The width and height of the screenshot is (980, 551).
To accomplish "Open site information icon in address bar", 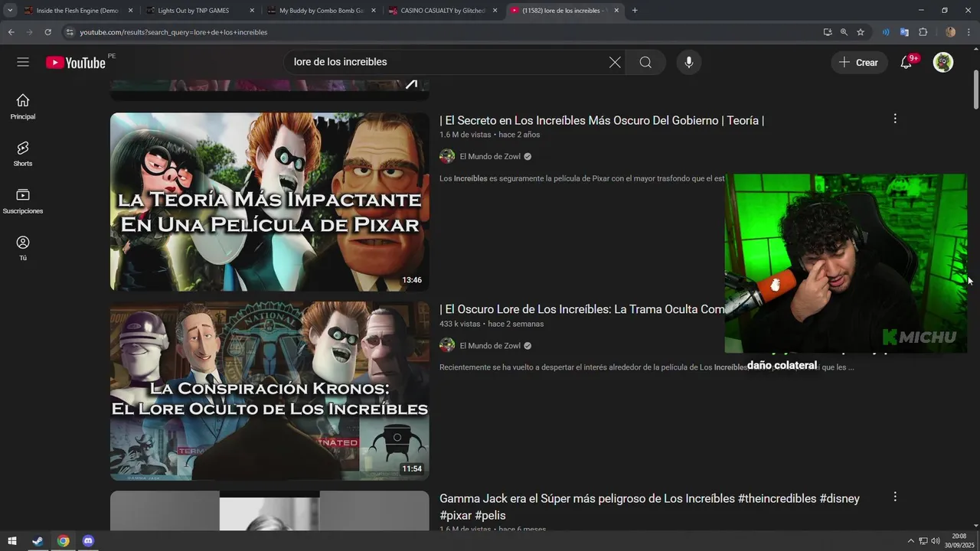I will tap(70, 32).
